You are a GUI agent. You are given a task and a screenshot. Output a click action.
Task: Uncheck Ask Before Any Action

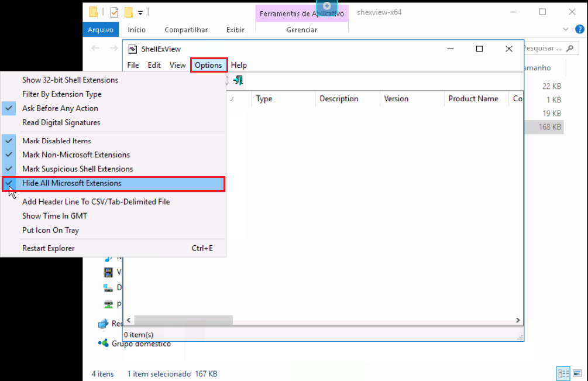(x=114, y=108)
